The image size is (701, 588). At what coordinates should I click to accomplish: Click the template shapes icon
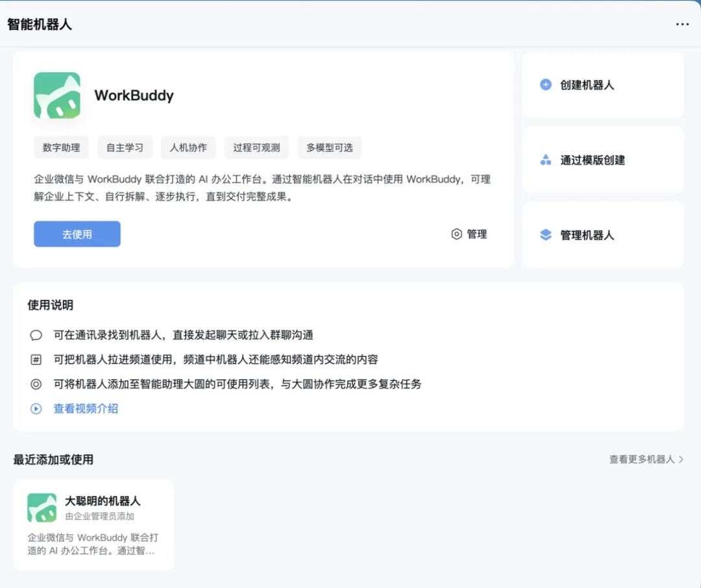(x=545, y=160)
